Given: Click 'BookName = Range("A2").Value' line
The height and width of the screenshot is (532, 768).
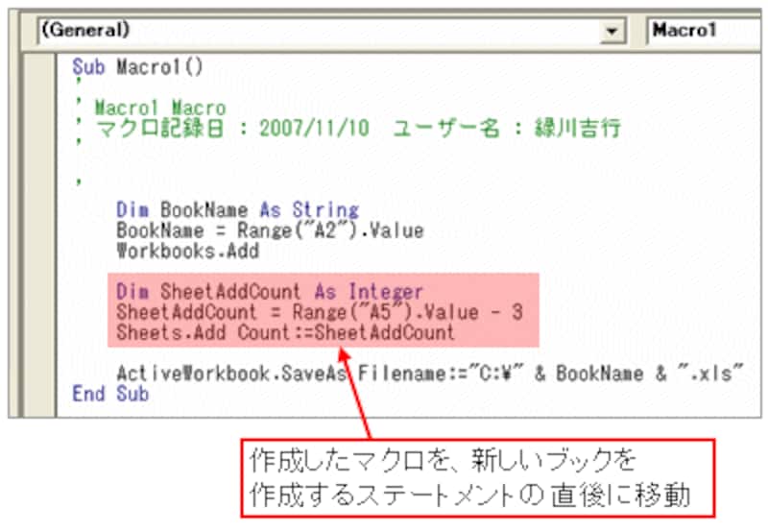Looking at the screenshot, I should pyautogui.click(x=270, y=230).
